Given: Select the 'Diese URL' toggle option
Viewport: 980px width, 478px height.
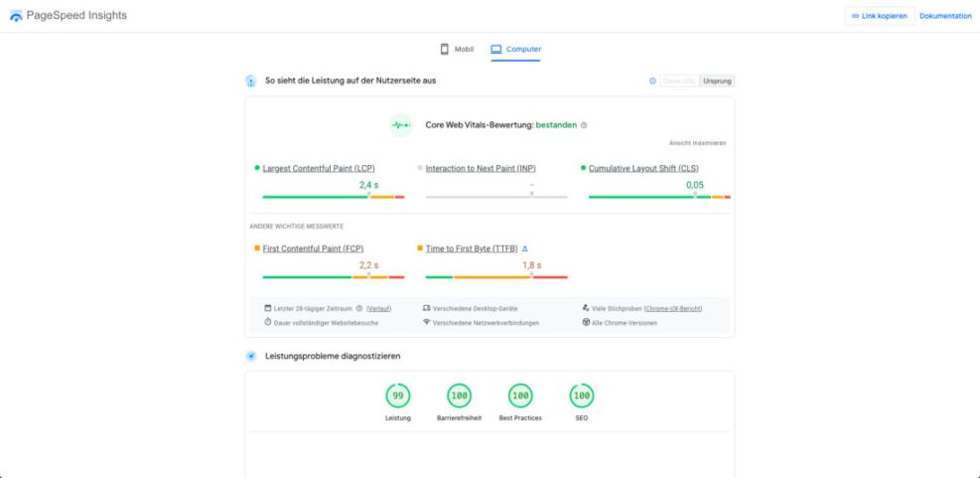Looking at the screenshot, I should click(x=679, y=80).
